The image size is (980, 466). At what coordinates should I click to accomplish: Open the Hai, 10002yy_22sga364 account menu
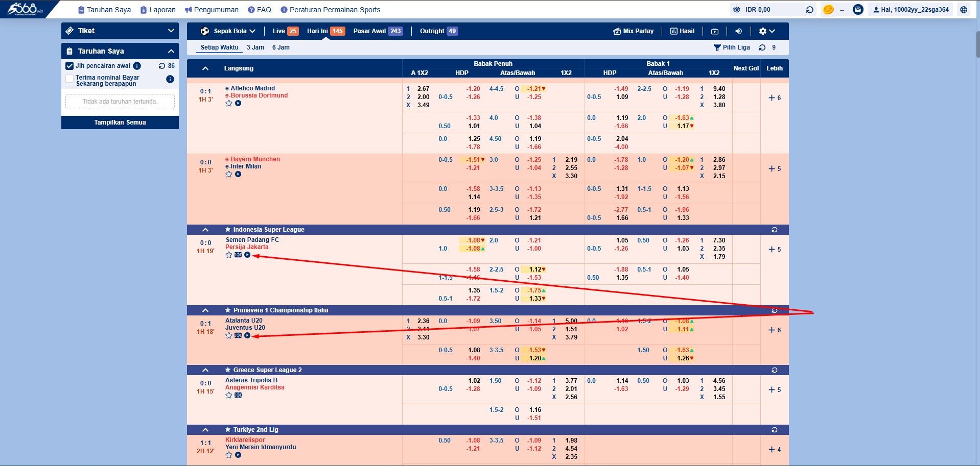(x=911, y=10)
